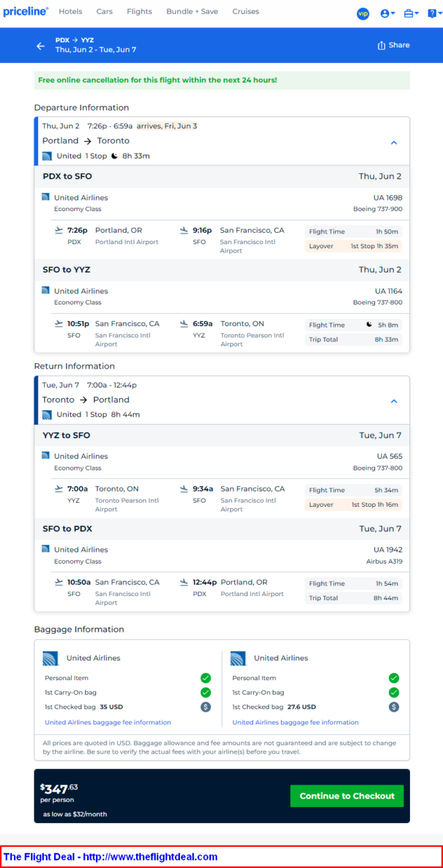Open The Flight Deal website link
This screenshot has width=443, height=868.
click(110, 857)
